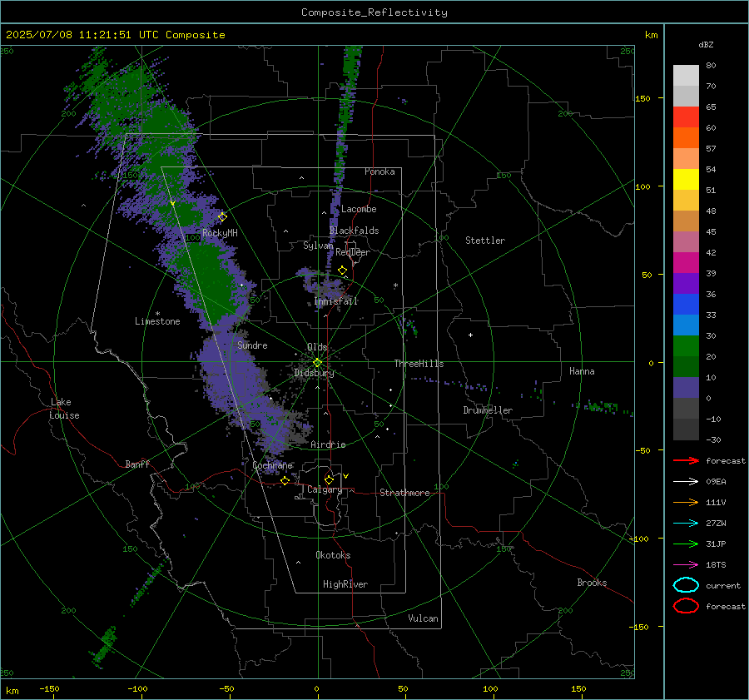Image resolution: width=749 pixels, height=700 pixels.
Task: Click the Lake Louise label
Action: (64, 409)
